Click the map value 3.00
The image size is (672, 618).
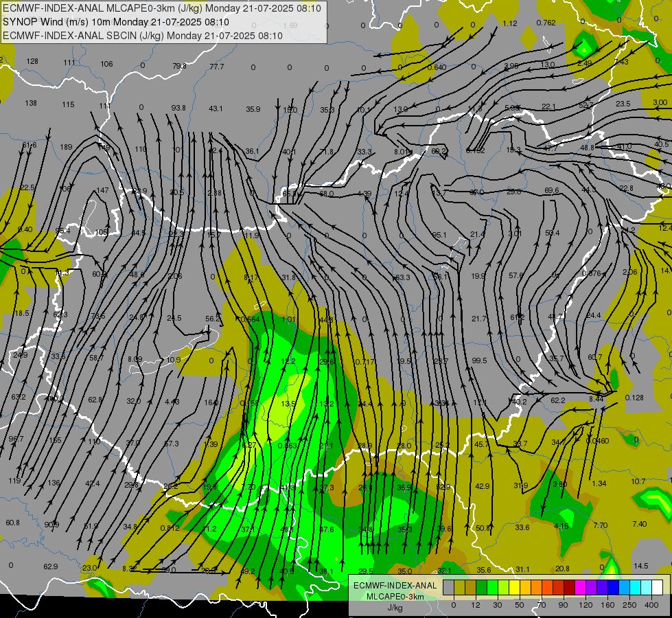coord(660,102)
